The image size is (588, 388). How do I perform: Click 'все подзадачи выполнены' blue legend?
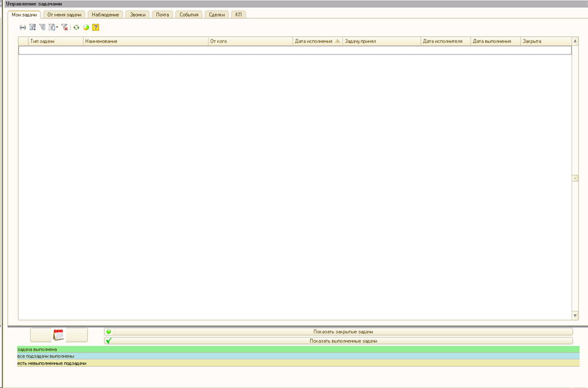click(x=298, y=356)
